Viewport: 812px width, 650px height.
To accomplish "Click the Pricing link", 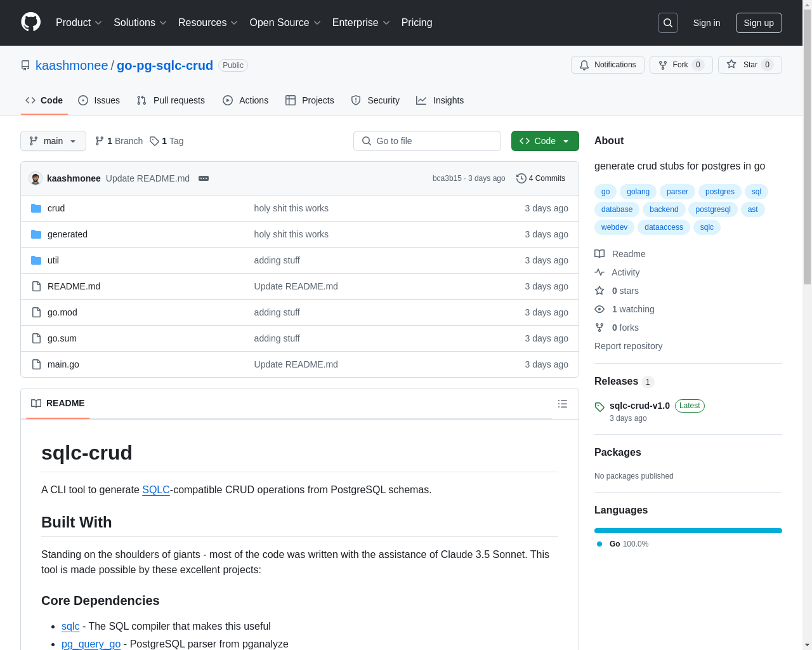I will point(417,23).
